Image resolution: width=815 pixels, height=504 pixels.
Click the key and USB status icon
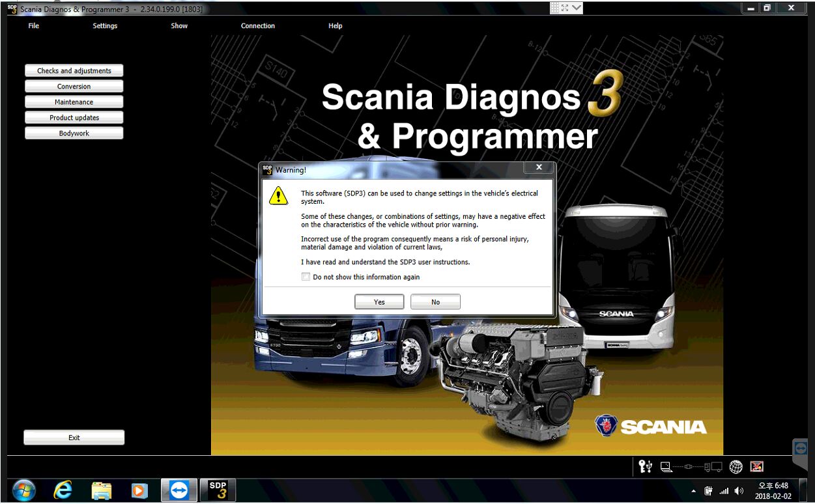[645, 466]
